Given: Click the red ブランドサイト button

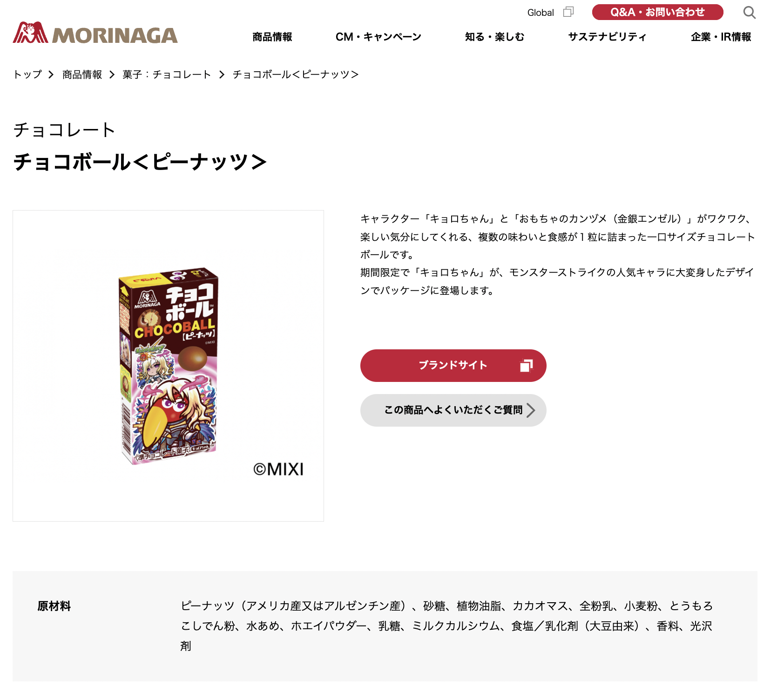Looking at the screenshot, I should click(453, 366).
